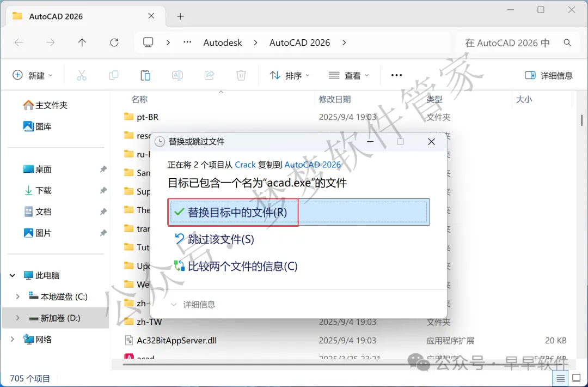Refresh the folder view
The image size is (588, 387).
(114, 43)
